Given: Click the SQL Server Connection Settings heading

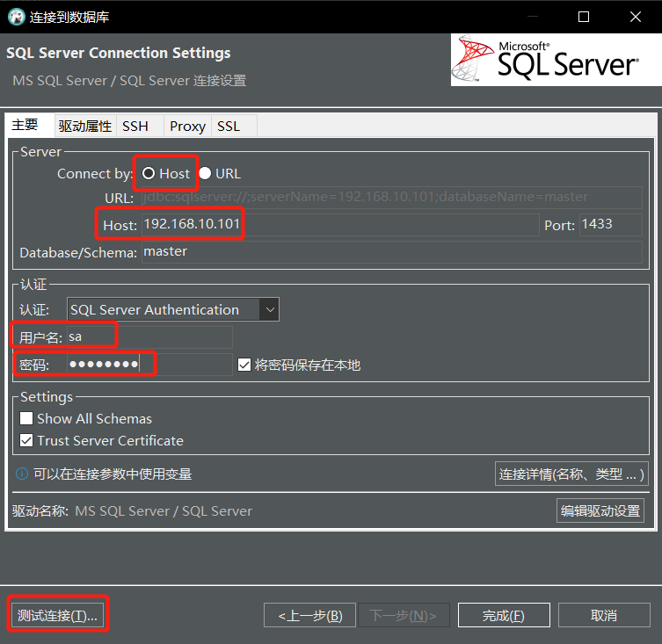Looking at the screenshot, I should coord(118,53).
